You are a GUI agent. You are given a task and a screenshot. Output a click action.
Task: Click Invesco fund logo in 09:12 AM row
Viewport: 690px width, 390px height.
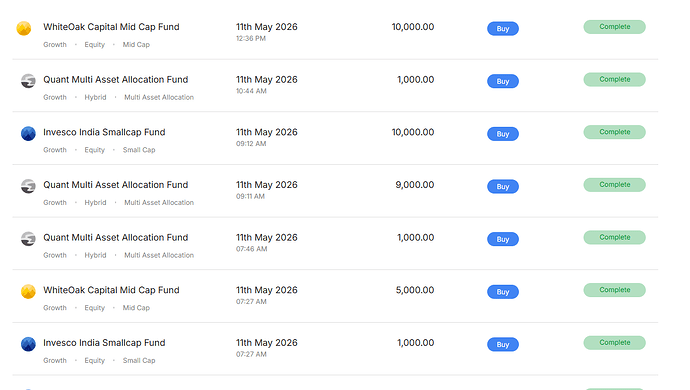point(28,133)
